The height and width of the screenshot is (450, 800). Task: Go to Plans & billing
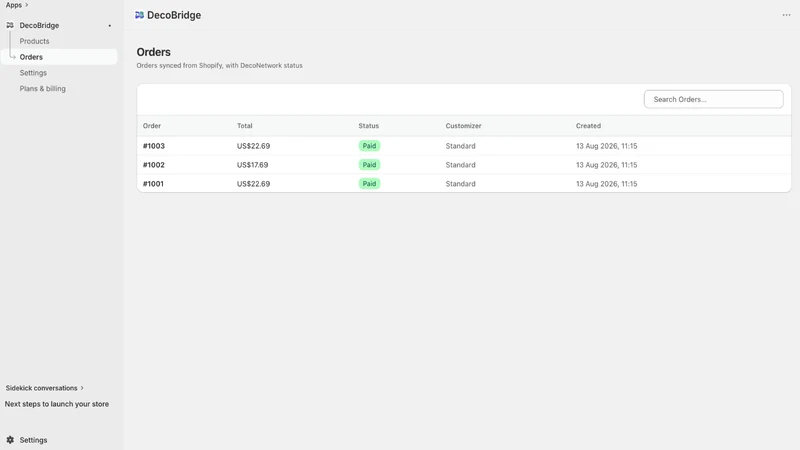[42, 89]
